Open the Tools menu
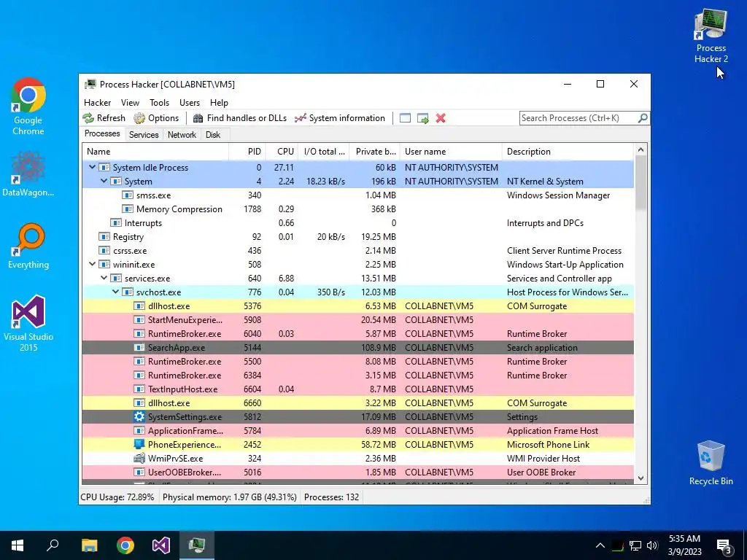Viewport: 747px width, 560px height. [159, 102]
